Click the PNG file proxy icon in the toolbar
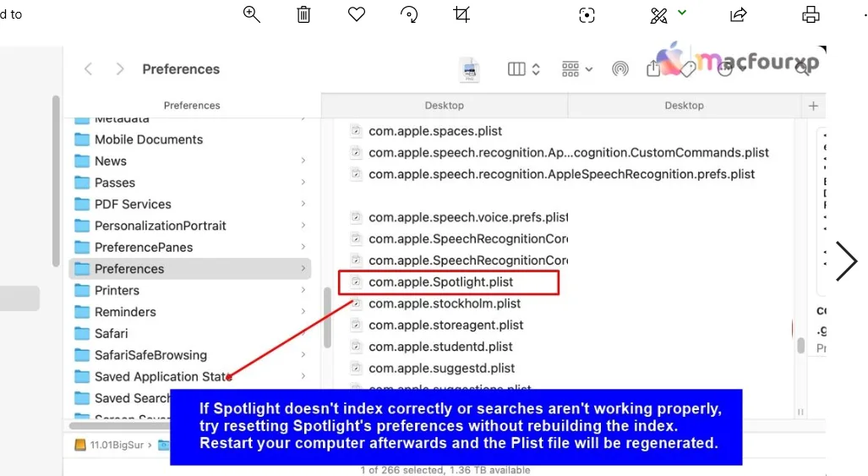Screen dimensions: 868x476 pos(469,69)
